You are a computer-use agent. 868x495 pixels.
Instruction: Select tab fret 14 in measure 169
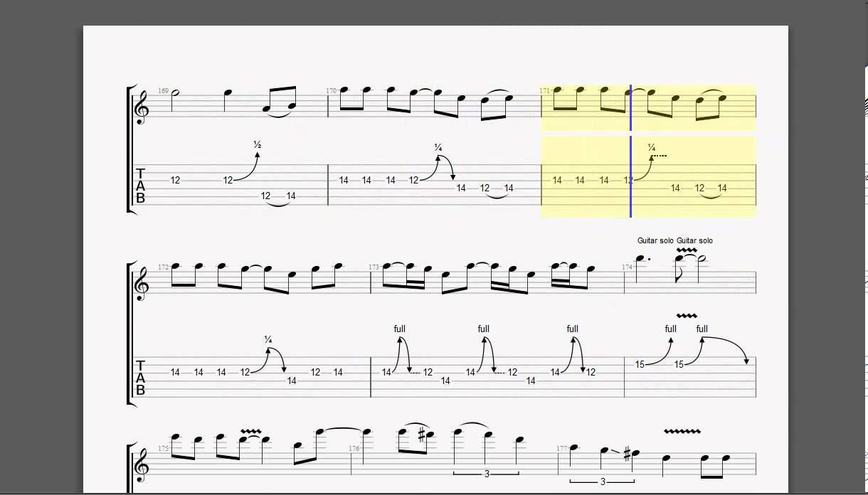tap(291, 196)
